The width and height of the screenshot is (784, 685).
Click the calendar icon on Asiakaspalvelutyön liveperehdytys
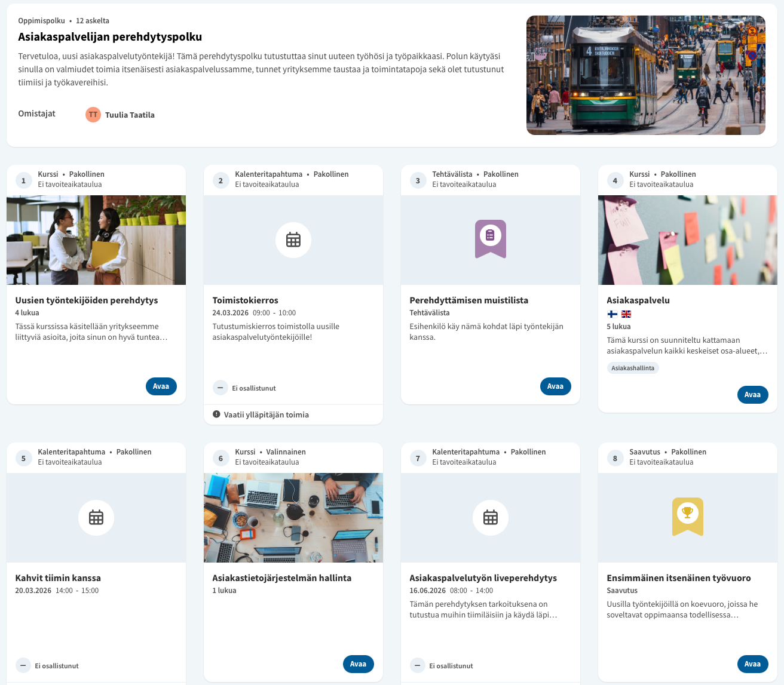491,518
